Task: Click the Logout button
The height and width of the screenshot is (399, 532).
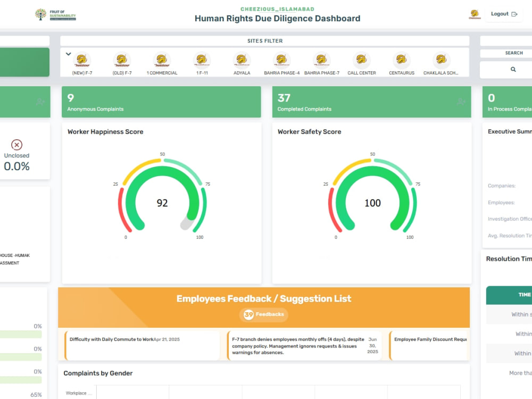Action: [504, 14]
